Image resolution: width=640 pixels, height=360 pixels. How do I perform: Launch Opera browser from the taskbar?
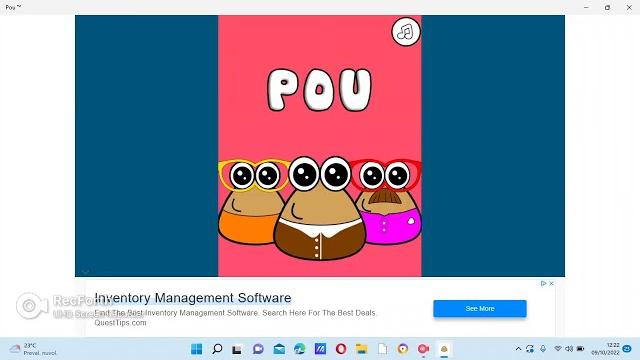click(x=341, y=349)
